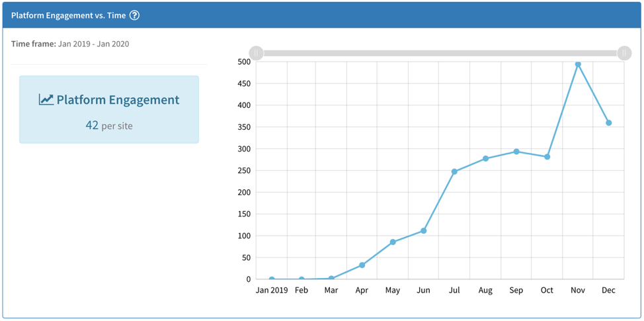Click the middle of the time range slider track
The height and width of the screenshot is (321, 644).
[x=440, y=53]
